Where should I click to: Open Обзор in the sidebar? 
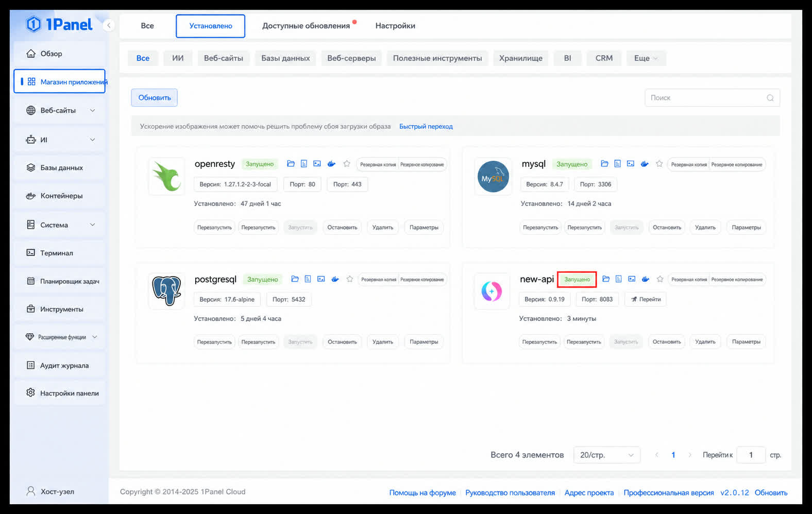(x=60, y=54)
